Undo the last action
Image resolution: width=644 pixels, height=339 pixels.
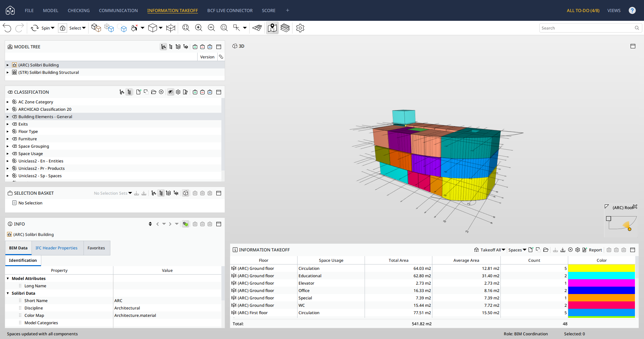click(x=7, y=28)
